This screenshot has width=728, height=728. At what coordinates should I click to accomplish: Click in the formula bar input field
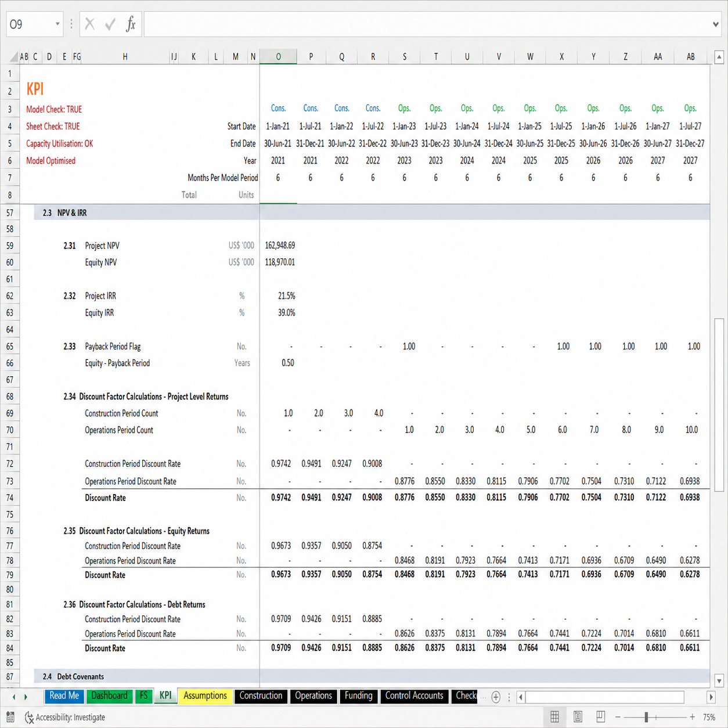point(427,24)
